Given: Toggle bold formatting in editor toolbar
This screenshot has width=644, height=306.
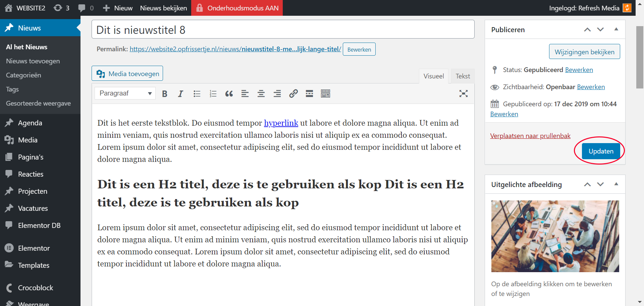Looking at the screenshot, I should coord(164,94).
